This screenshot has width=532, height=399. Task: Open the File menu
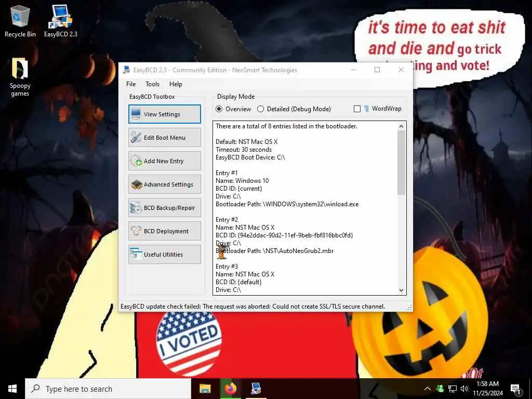(x=131, y=84)
